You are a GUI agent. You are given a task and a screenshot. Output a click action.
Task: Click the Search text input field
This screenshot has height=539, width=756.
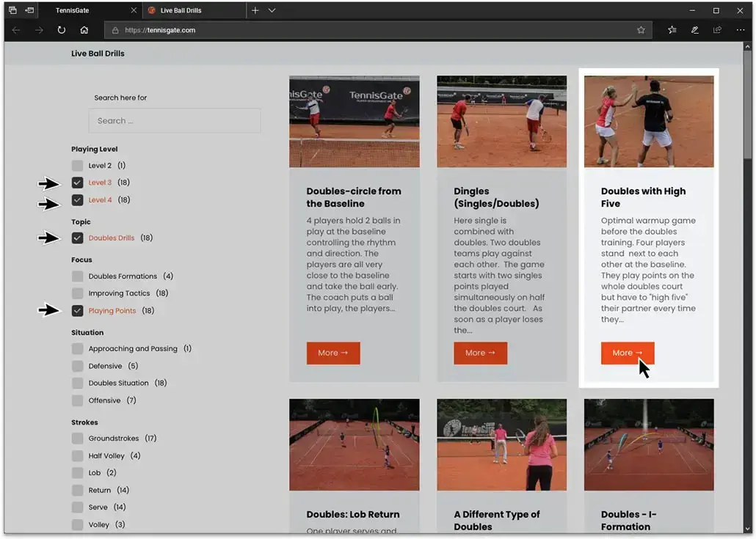coord(175,121)
